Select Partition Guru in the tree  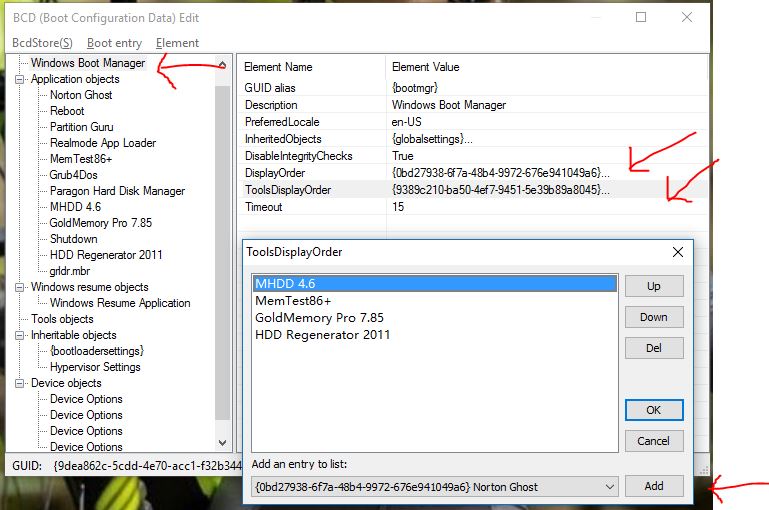click(x=81, y=127)
